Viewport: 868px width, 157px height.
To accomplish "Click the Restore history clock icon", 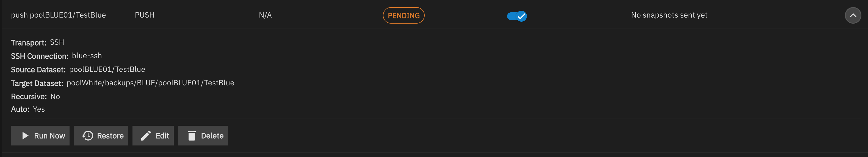I will 88,136.
